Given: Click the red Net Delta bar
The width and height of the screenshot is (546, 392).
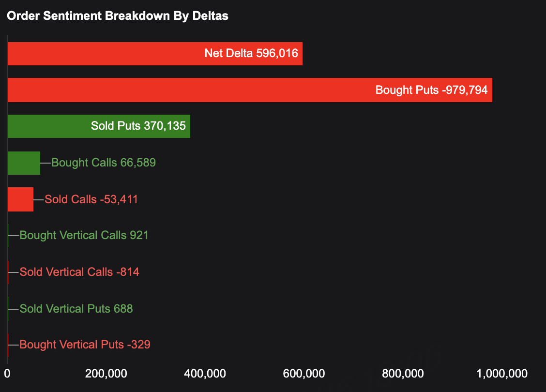Looking at the screenshot, I should (x=106, y=54).
